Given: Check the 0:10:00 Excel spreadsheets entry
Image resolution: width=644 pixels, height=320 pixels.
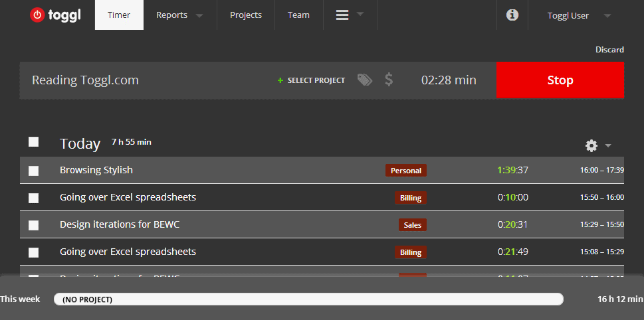Looking at the screenshot, I should pos(34,198).
